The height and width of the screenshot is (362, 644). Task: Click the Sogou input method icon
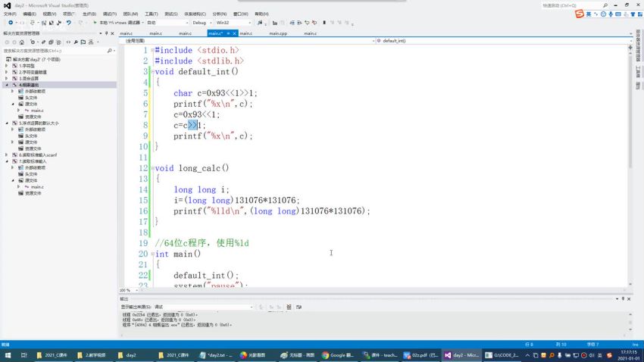point(580,14)
